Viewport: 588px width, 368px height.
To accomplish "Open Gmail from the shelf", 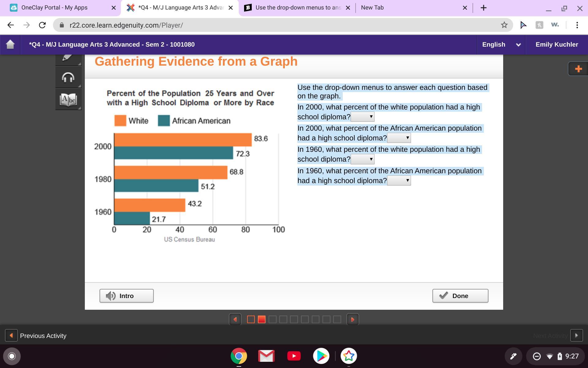I will pos(266,356).
